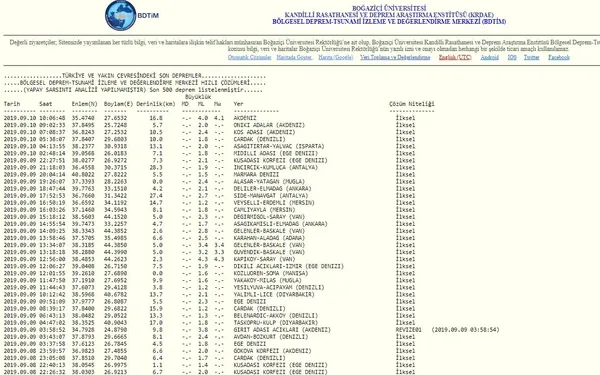Screen dimensions: 600x375
Task: Open the Haritada Göster link
Action: pos(294,57)
